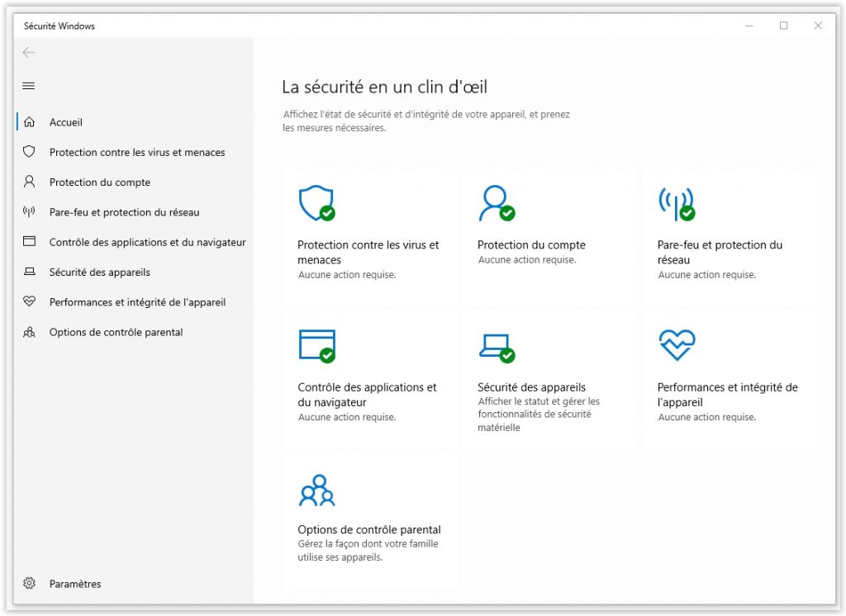Screen dimensions: 846x616
Task: Open Protection du compte in sidebar
Action: click(x=134, y=182)
